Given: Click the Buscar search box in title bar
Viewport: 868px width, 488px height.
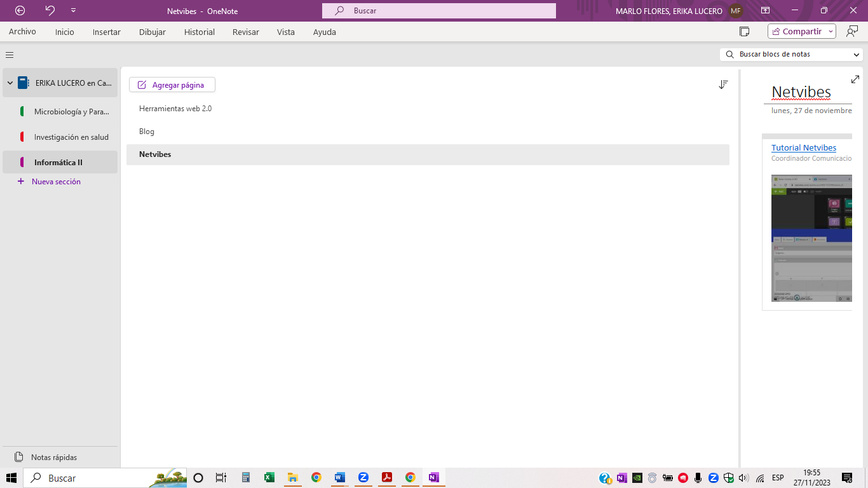Looking at the screenshot, I should click(x=439, y=11).
